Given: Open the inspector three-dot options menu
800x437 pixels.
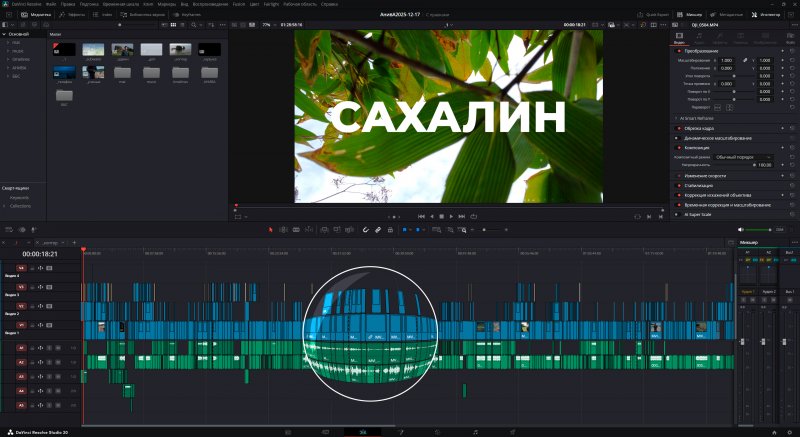Looking at the screenshot, I should tap(793, 24).
